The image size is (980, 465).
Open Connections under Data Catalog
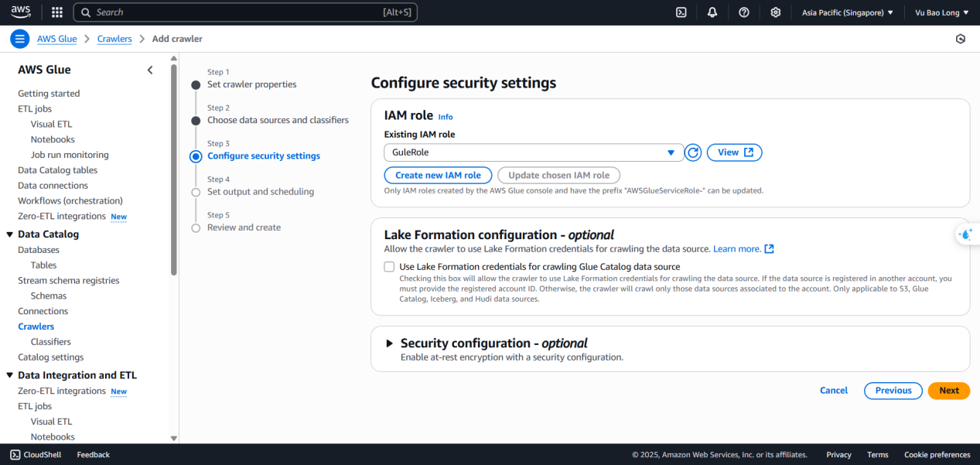pos(43,311)
